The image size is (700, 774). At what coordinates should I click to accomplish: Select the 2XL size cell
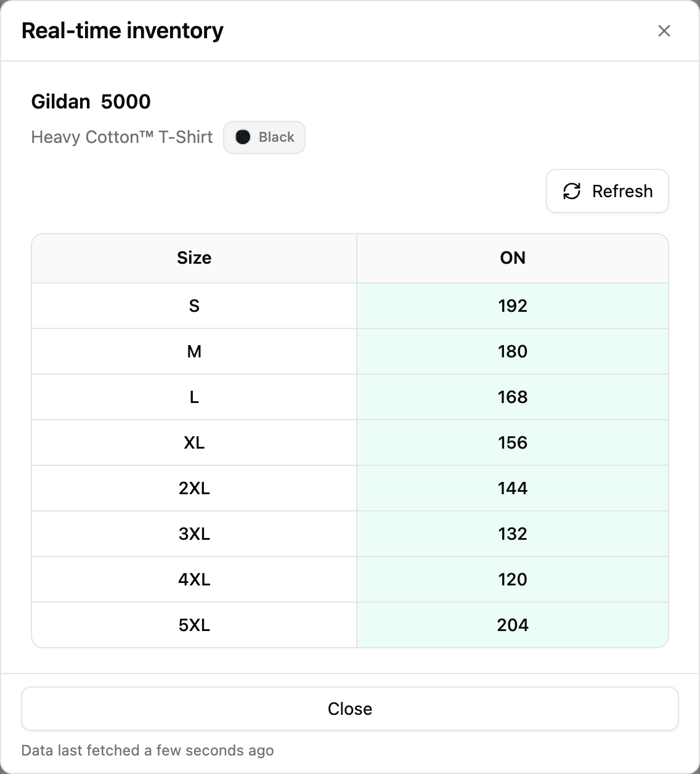[194, 488]
